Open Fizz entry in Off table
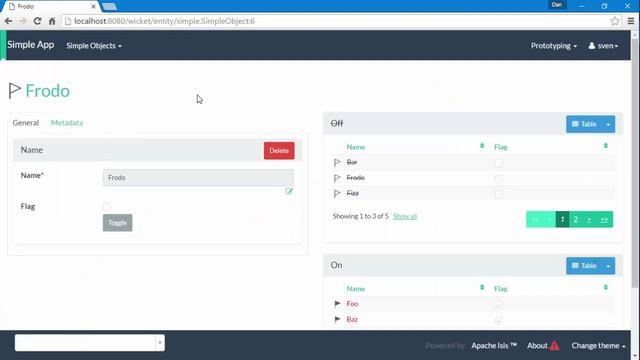Image resolution: width=640 pixels, height=360 pixels. pyautogui.click(x=353, y=193)
